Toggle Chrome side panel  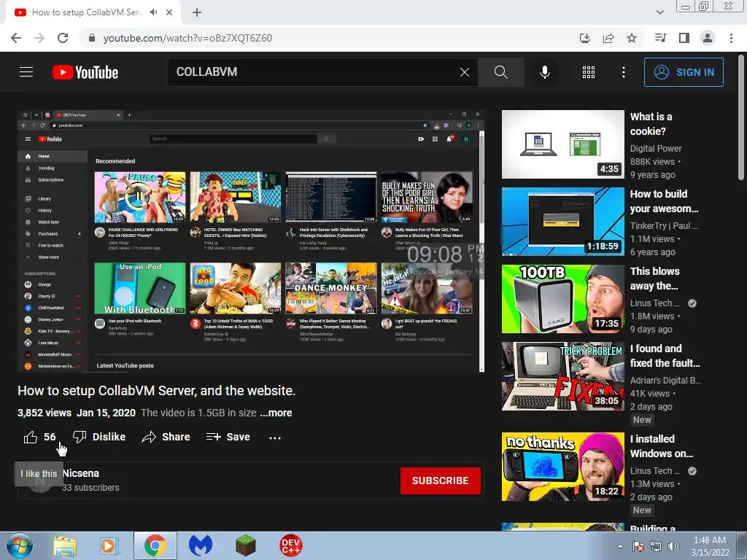[684, 38]
